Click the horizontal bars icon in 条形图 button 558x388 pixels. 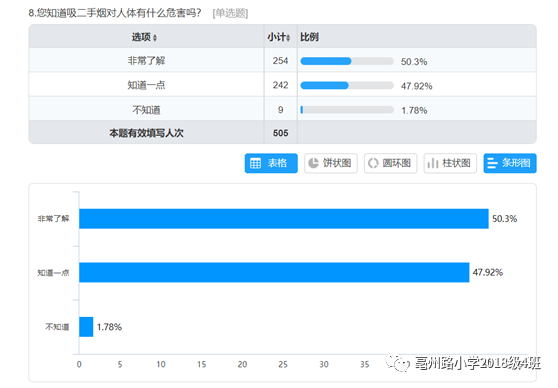[493, 163]
